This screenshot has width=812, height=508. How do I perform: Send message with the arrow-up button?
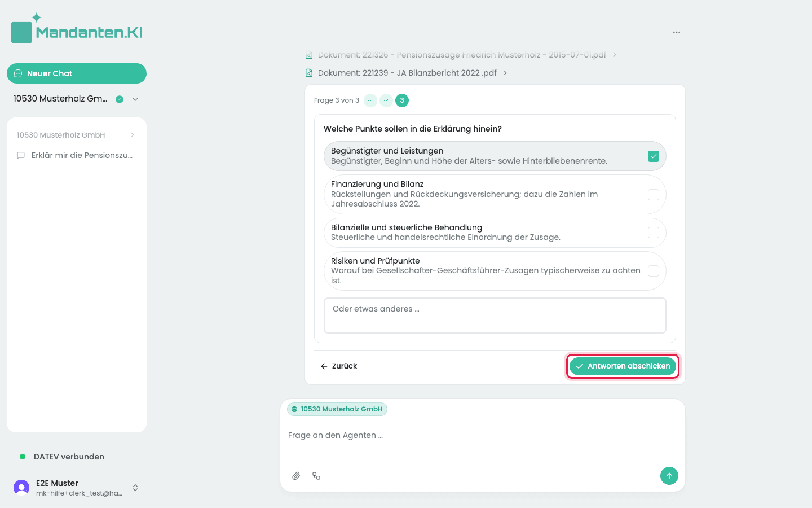click(669, 476)
